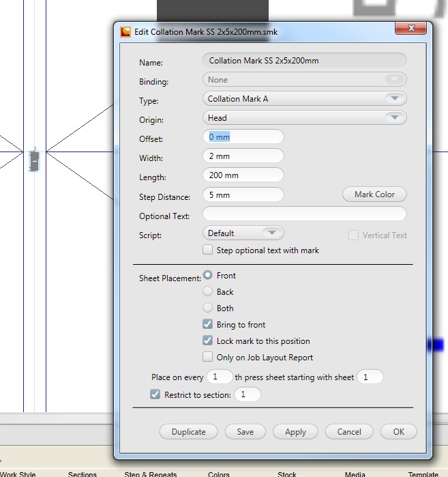
Task: Select the Front sheet placement option
Action: pyautogui.click(x=207, y=275)
